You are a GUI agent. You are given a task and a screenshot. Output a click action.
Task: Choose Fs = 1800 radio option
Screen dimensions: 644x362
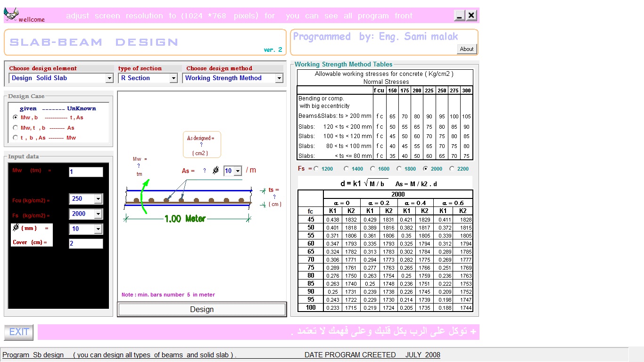tap(399, 169)
